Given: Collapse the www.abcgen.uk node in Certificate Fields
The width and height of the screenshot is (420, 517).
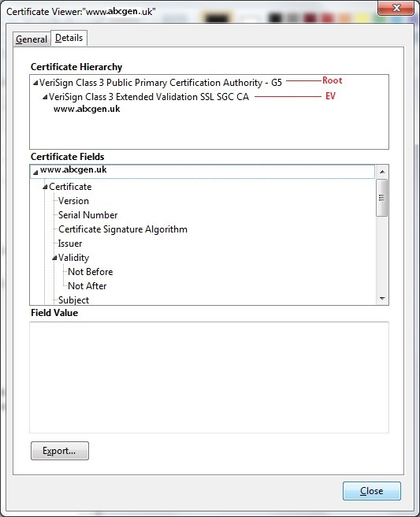Looking at the screenshot, I should point(35,173).
